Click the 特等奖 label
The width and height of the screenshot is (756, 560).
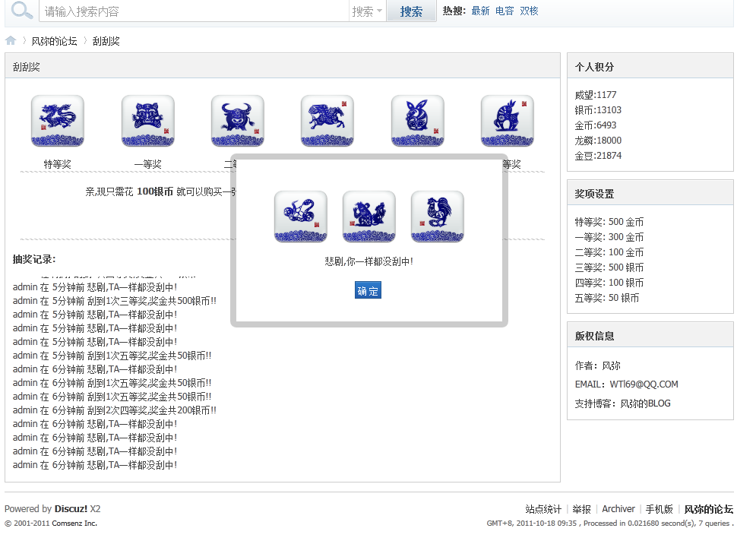58,164
